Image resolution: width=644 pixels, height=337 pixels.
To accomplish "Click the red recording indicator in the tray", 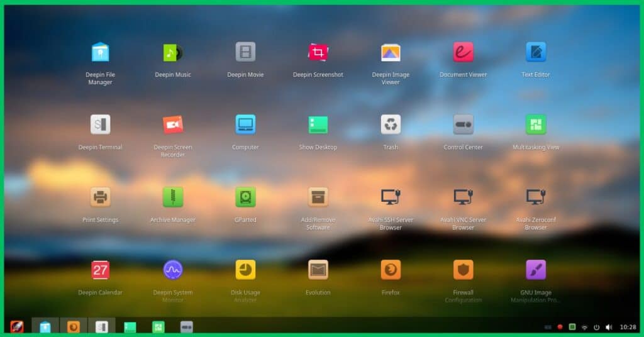I will pyautogui.click(x=560, y=327).
